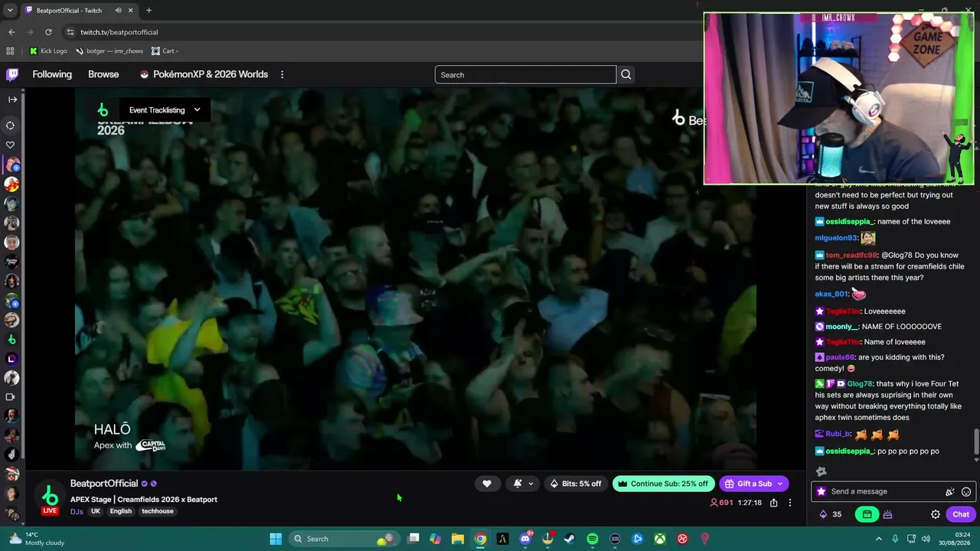Screen dimensions: 980x551
Task: Click the Twitch search magnifier button
Action: pyautogui.click(x=626, y=75)
